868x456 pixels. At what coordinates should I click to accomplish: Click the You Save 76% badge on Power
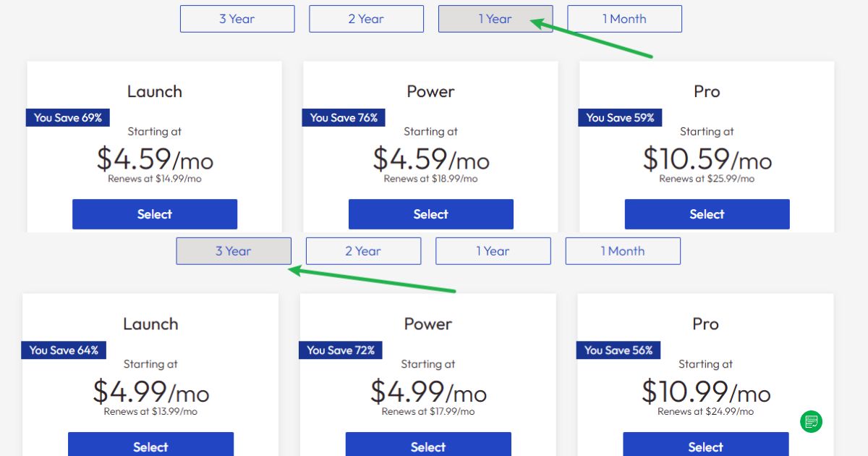pyautogui.click(x=344, y=117)
